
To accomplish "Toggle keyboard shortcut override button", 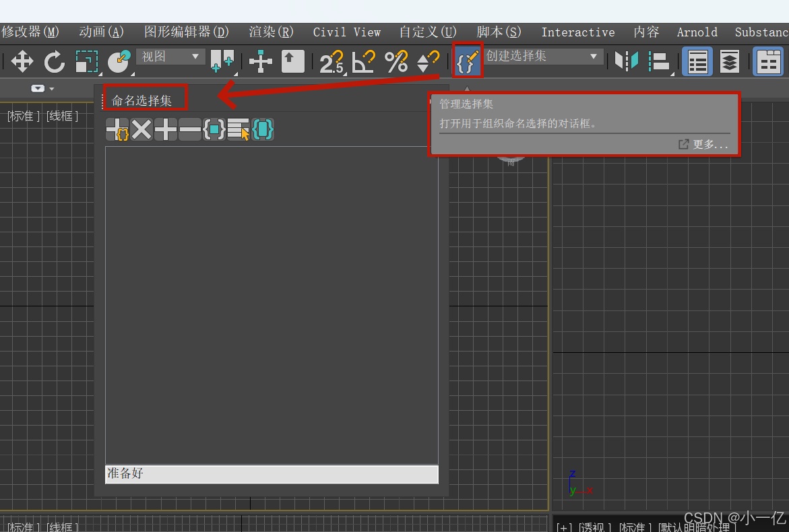I will pyautogui.click(x=293, y=61).
